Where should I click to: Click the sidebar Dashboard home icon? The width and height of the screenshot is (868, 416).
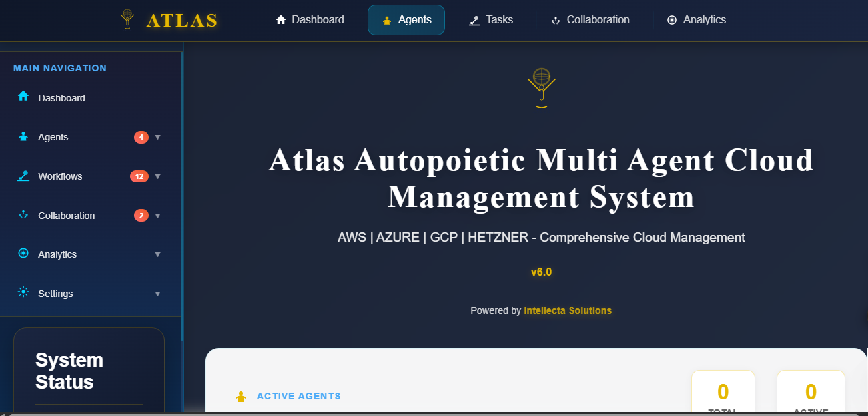[x=23, y=96]
